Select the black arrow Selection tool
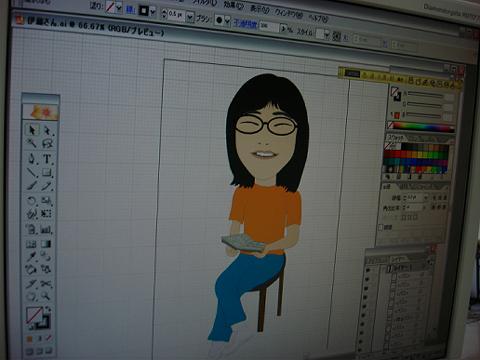 pyautogui.click(x=32, y=130)
